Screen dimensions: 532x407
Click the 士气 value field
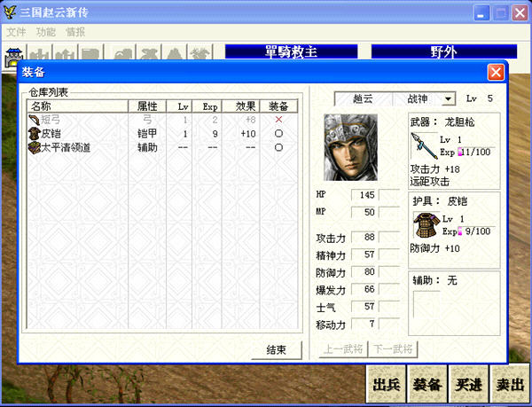(x=364, y=306)
